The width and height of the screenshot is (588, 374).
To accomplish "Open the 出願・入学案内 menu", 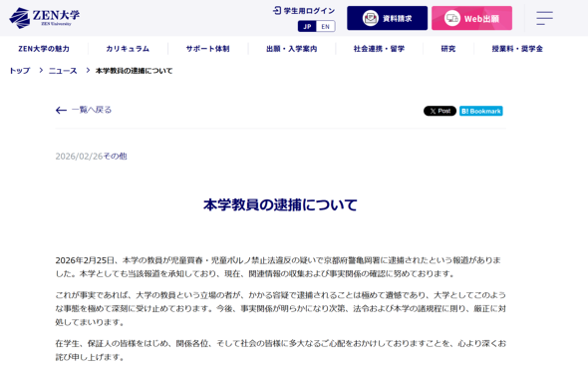I will tap(292, 49).
